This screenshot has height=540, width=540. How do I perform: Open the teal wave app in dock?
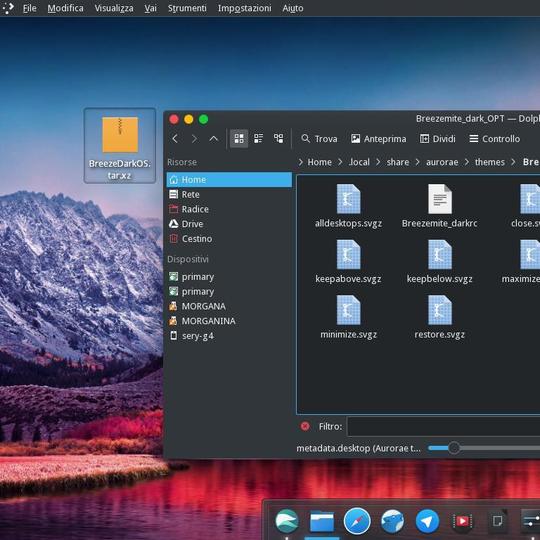coord(287,521)
